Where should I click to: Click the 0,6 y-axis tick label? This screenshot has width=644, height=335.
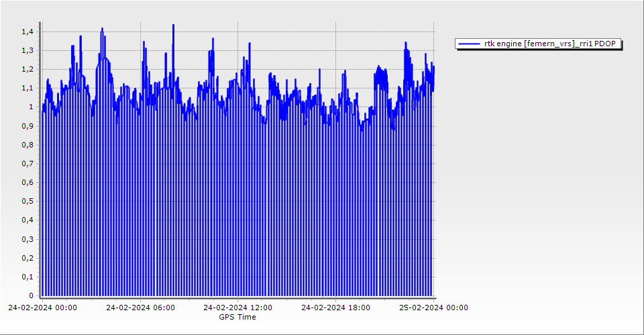(x=27, y=182)
